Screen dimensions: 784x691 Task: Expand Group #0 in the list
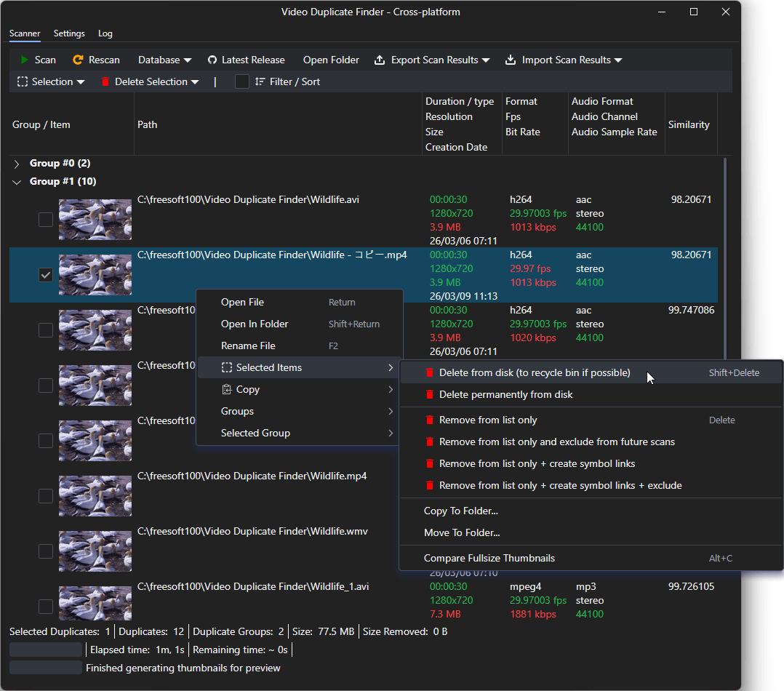click(17, 164)
